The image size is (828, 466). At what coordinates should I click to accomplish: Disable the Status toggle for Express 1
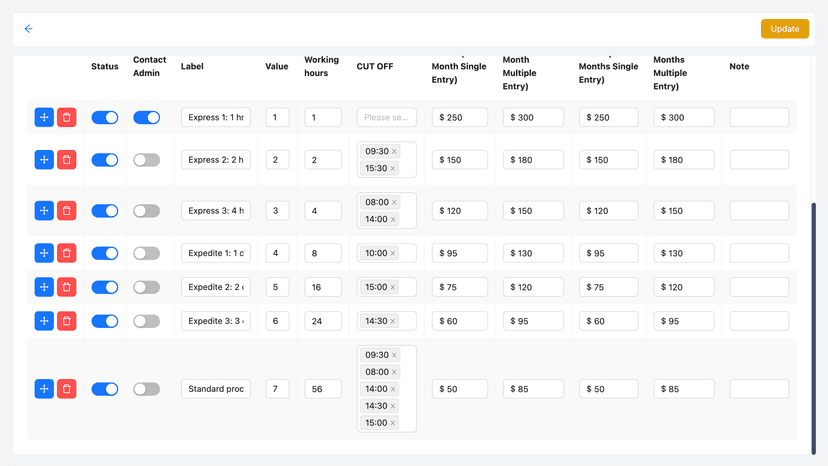(x=105, y=117)
